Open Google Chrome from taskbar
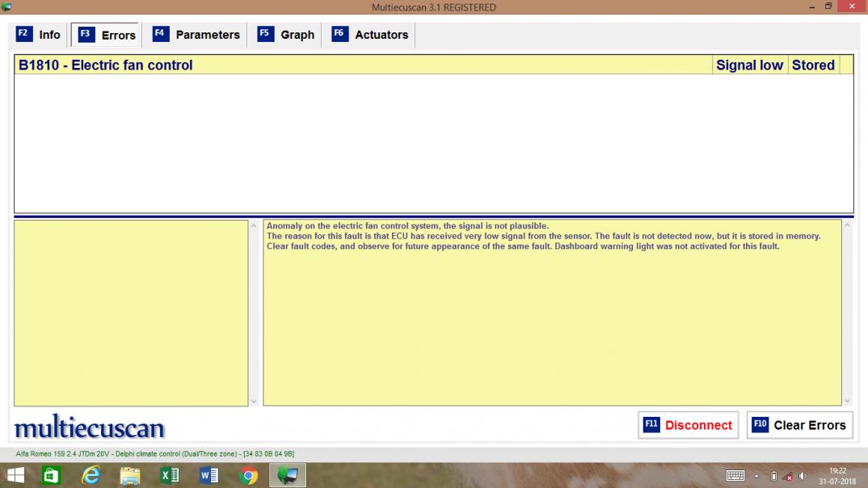 pyautogui.click(x=249, y=475)
